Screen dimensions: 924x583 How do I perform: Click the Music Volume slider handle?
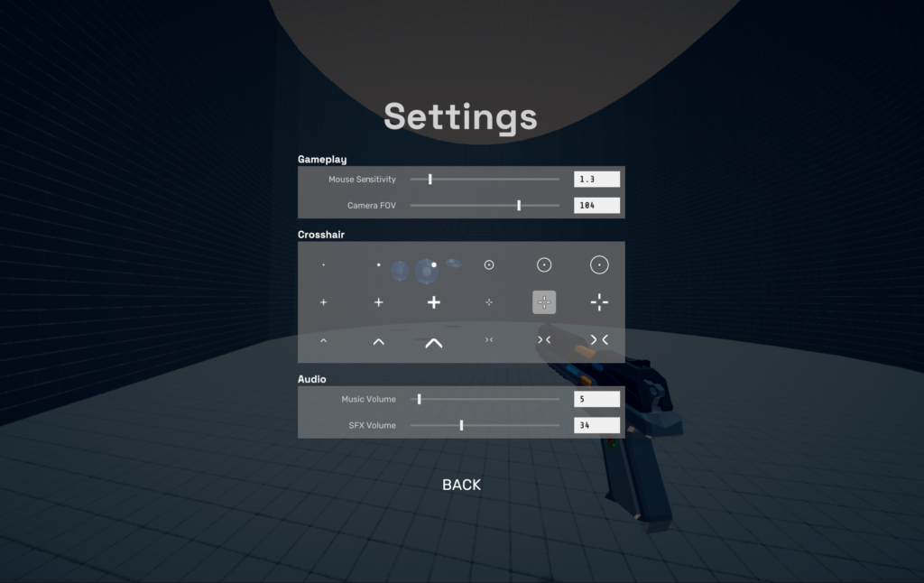pos(419,399)
